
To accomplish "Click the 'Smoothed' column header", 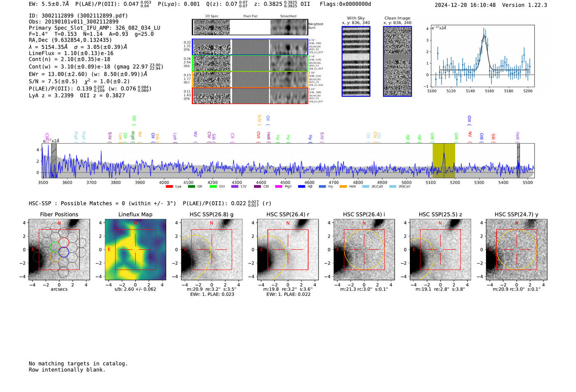I will pos(288,16).
